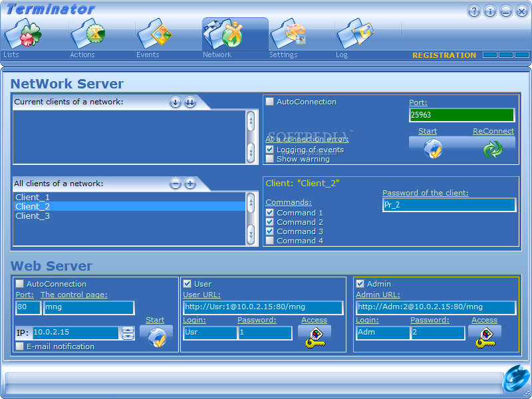532x399 pixels.
Task: Enable E-mail notification checkbox
Action: coord(20,346)
